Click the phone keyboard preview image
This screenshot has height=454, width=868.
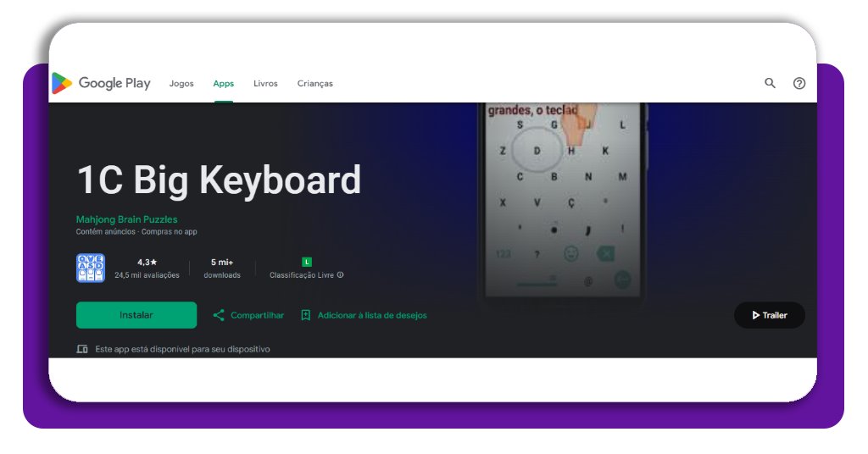coord(563,203)
